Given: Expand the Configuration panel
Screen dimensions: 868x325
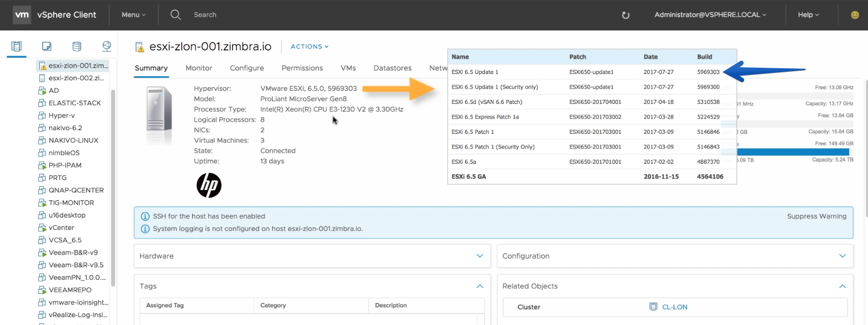Looking at the screenshot, I should [x=842, y=256].
